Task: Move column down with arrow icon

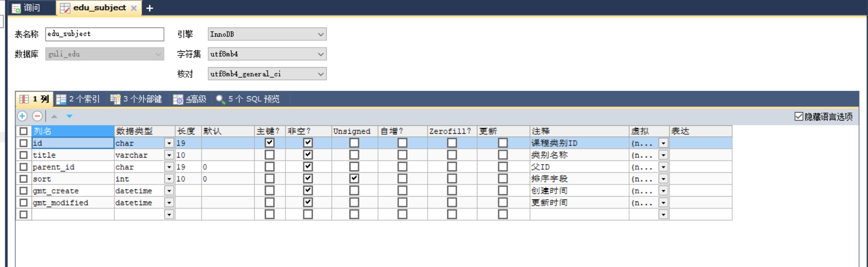Action: click(x=69, y=116)
